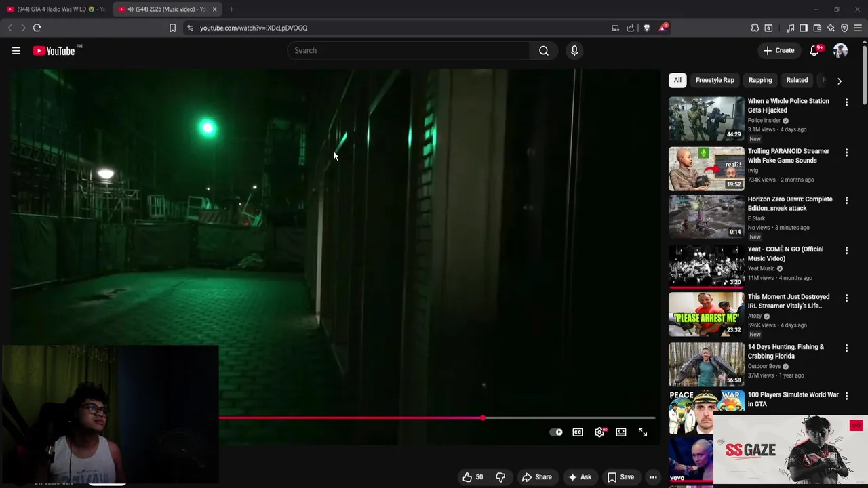Click the browser address bar URL

tap(254, 28)
